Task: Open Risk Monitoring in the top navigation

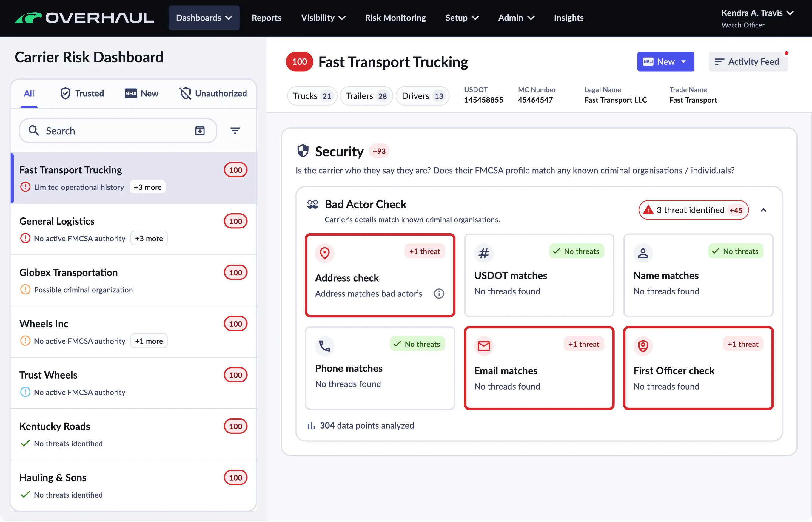Action: pos(395,18)
